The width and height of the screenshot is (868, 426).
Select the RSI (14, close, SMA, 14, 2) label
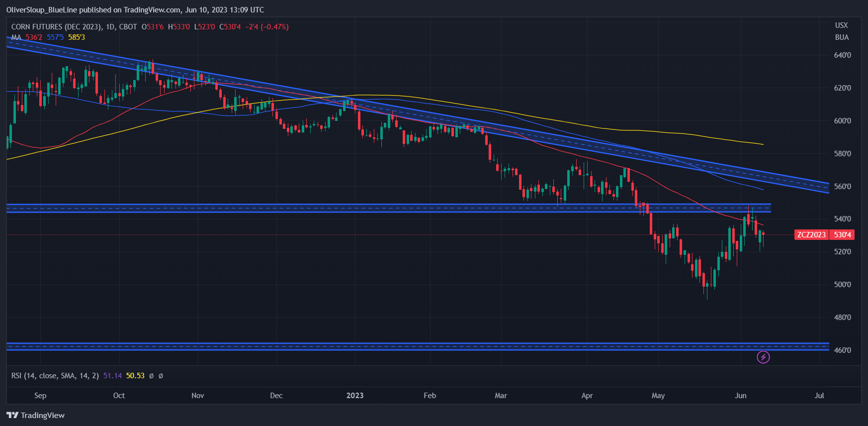[x=55, y=376]
